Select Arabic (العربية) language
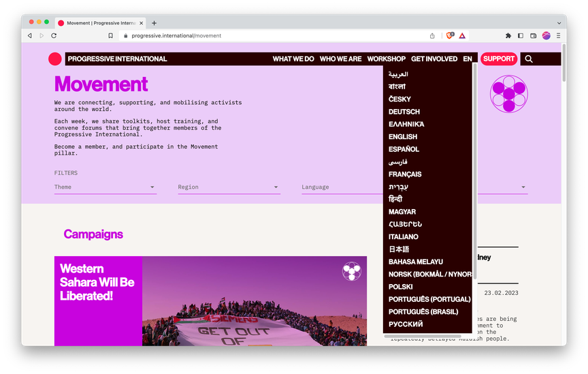The width and height of the screenshot is (588, 374). [398, 74]
